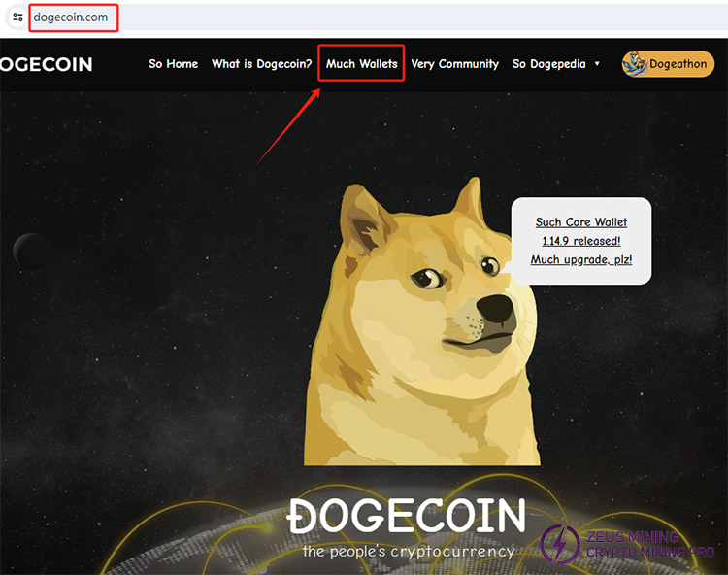This screenshot has height=575, width=728.
Task: Open the Very Community page
Action: (454, 64)
